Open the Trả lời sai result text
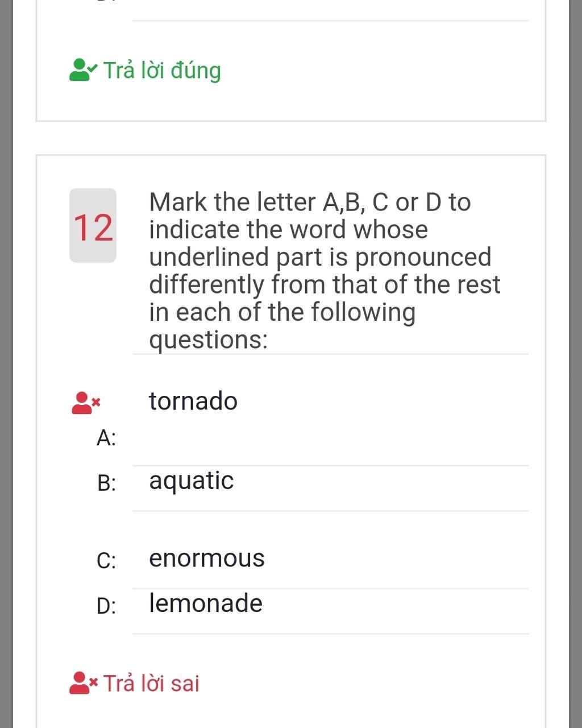The image size is (582, 728). pyautogui.click(x=151, y=683)
